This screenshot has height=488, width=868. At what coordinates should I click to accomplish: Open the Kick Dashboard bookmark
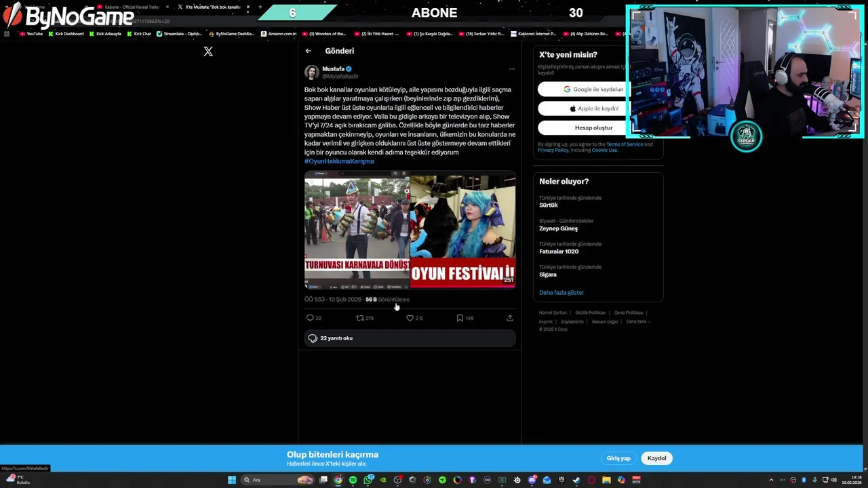click(x=66, y=33)
